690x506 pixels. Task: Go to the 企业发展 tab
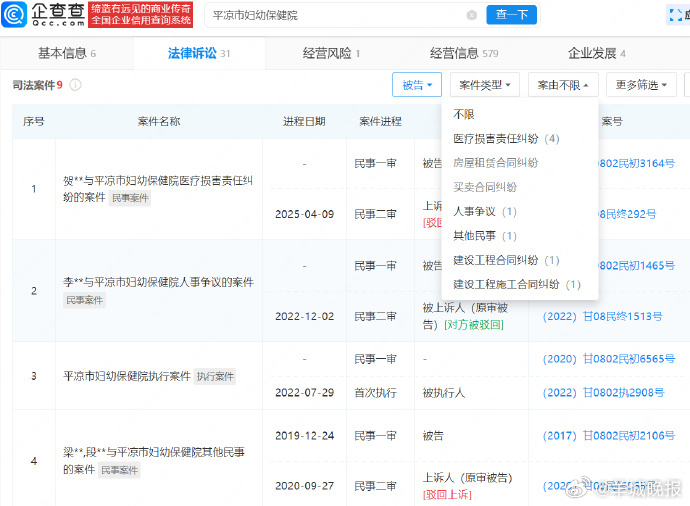pos(597,53)
